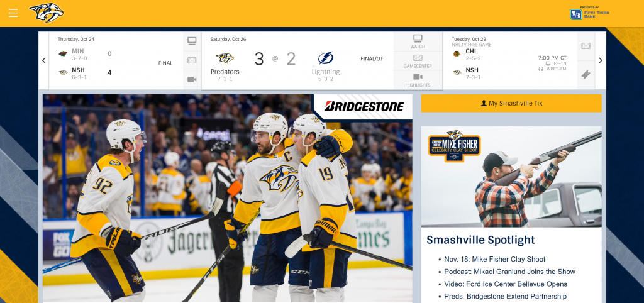The height and width of the screenshot is (303, 644).
Task: Click the 'Thursday, Oct 24' game date
Action: coord(76,40)
